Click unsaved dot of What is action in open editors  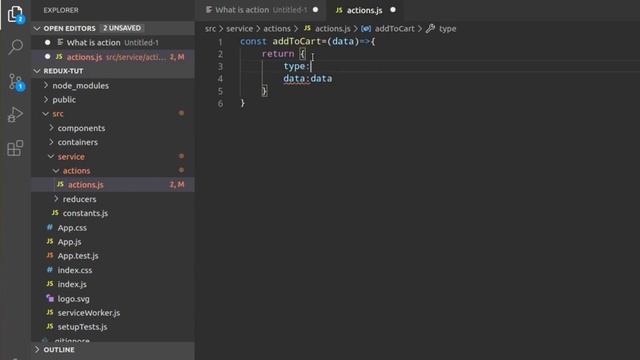(47, 42)
